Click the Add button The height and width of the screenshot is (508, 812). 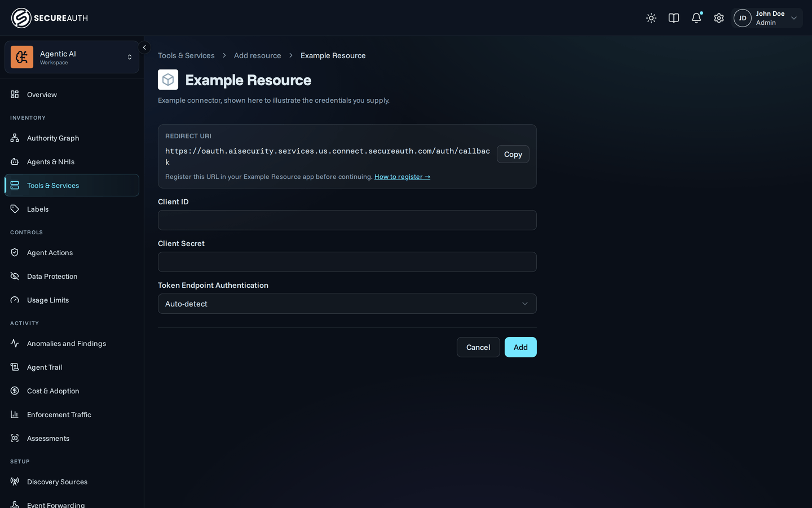click(520, 347)
